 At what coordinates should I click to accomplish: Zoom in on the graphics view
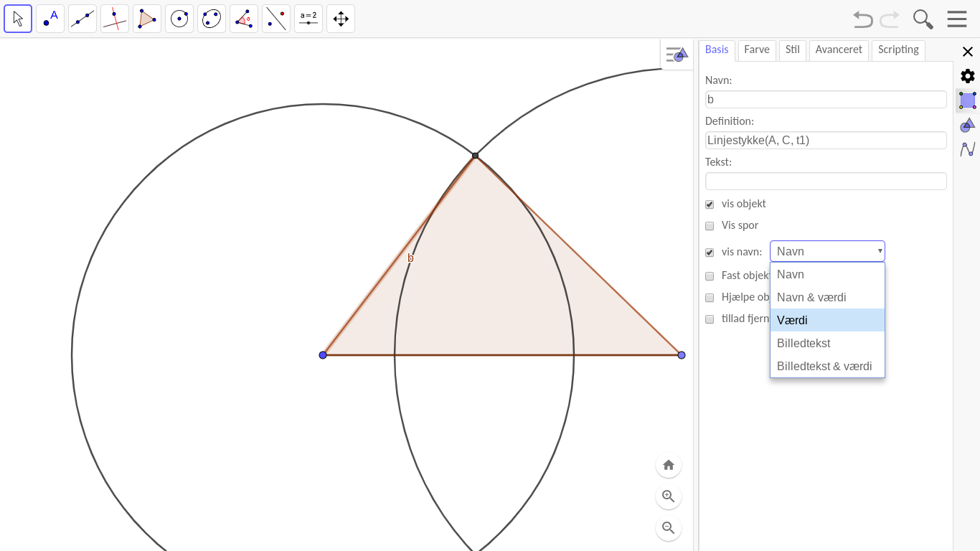point(669,496)
